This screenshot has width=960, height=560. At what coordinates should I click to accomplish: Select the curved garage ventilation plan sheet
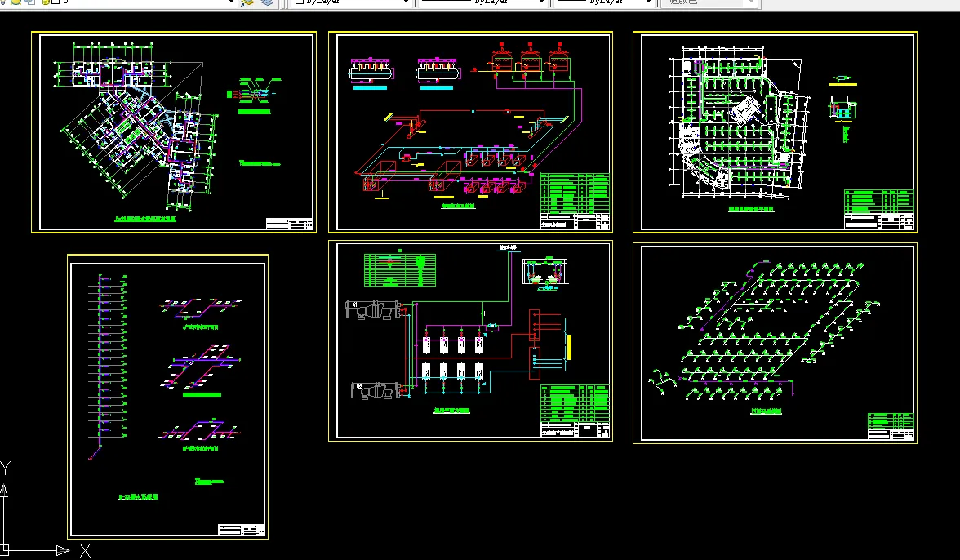[775, 132]
